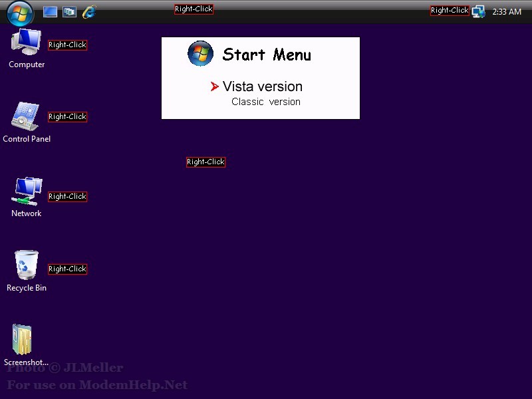This screenshot has width=532, height=399.
Task: Select the Screenshot folder icon
Action: point(22,340)
